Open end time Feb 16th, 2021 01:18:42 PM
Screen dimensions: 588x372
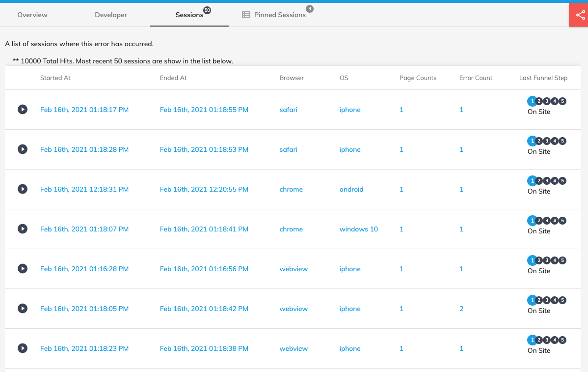point(204,309)
